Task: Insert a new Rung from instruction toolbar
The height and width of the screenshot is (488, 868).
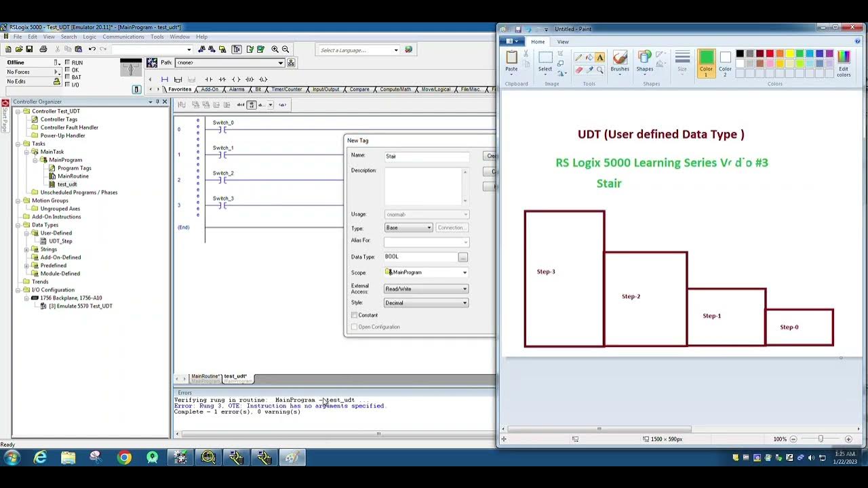Action: coord(165,79)
